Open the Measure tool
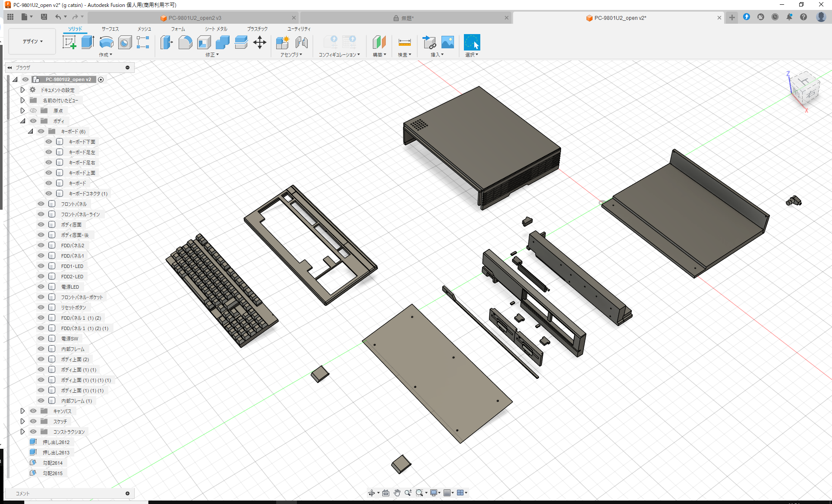 pyautogui.click(x=404, y=42)
